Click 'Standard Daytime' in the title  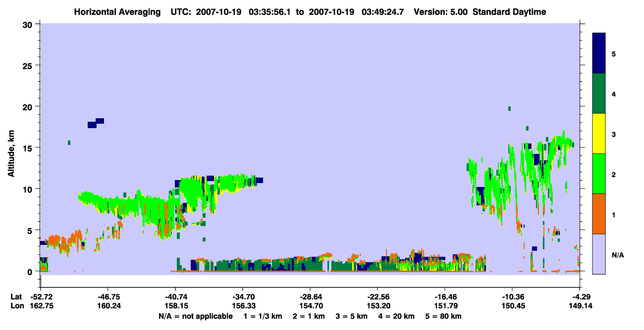[509, 12]
